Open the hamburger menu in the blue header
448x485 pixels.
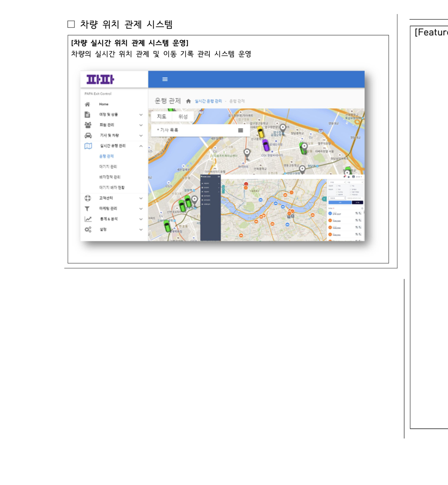pyautogui.click(x=165, y=79)
